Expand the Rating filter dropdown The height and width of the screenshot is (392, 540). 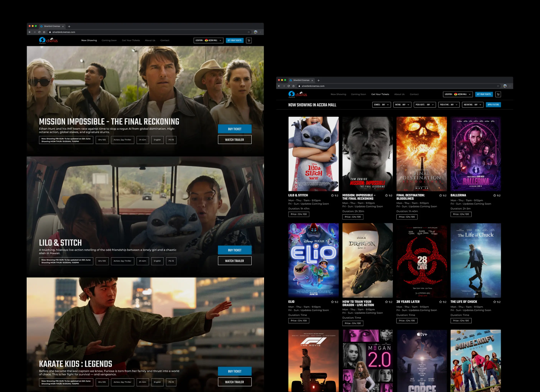click(x=402, y=105)
